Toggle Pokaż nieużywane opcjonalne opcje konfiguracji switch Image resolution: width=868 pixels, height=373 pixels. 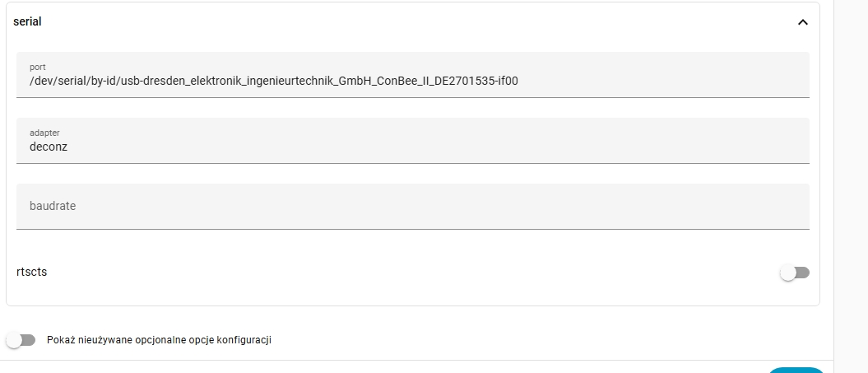pyautogui.click(x=21, y=340)
